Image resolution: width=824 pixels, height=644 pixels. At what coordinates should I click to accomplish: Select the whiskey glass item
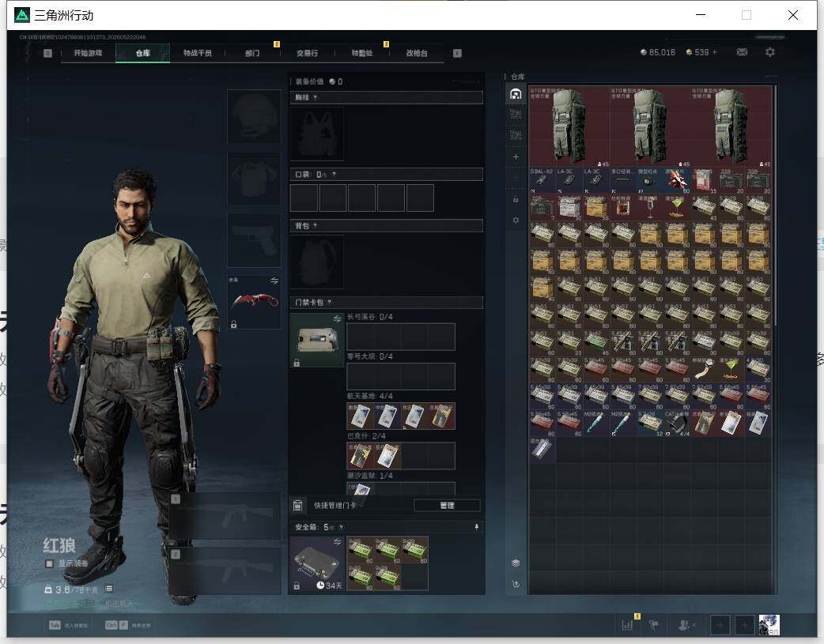[623, 208]
